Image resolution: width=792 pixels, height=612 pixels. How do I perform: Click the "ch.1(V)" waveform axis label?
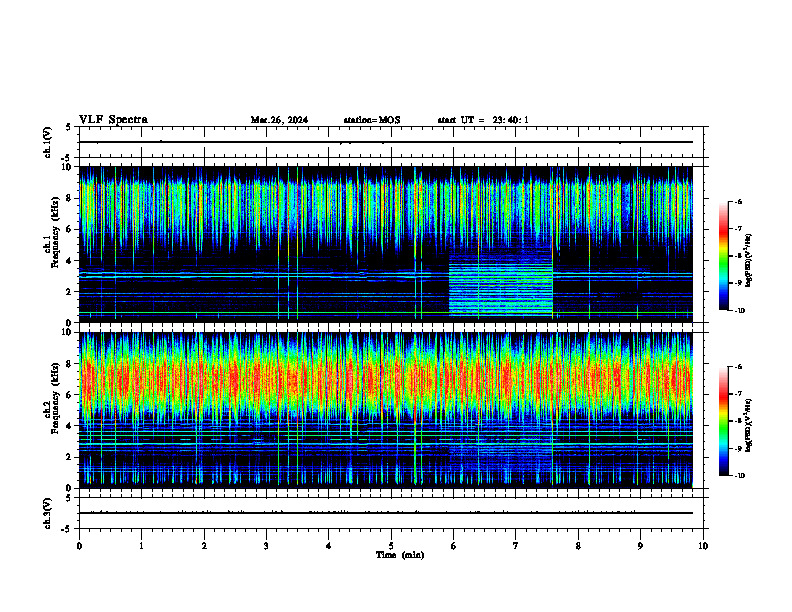pos(47,142)
